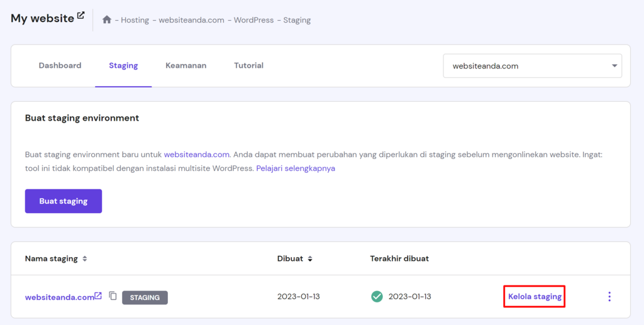Viewport: 644px width, 325px height.
Task: Click the Buat staging environment heading
Action: 82,118
